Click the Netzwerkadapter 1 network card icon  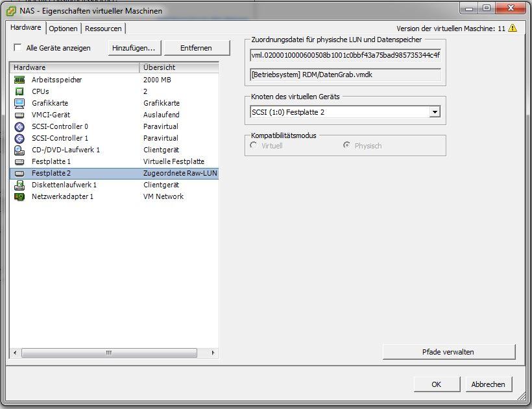tap(19, 196)
